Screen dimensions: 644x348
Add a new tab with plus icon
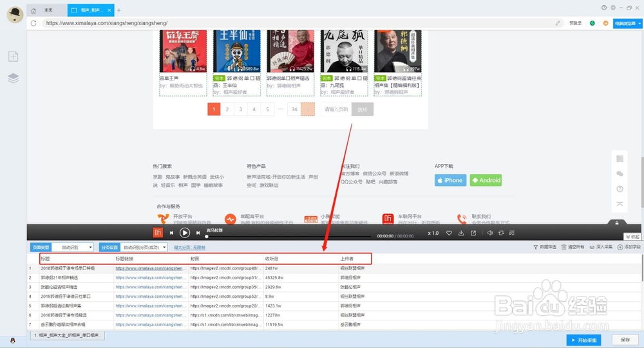(118, 10)
